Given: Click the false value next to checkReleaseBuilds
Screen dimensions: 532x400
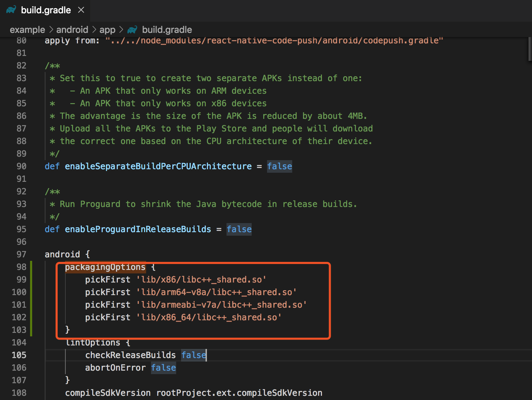Looking at the screenshot, I should coord(193,355).
